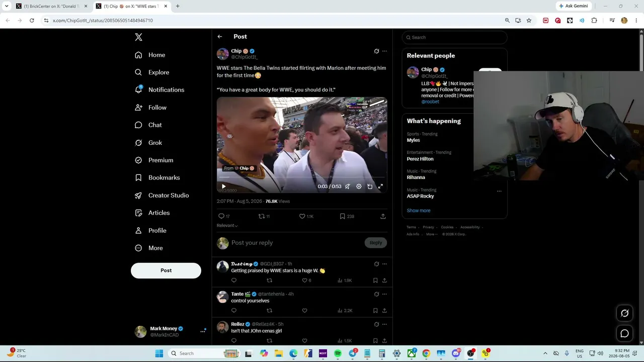Expand video to fullscreen
Viewport: 644px width, 362px height.
[380, 187]
